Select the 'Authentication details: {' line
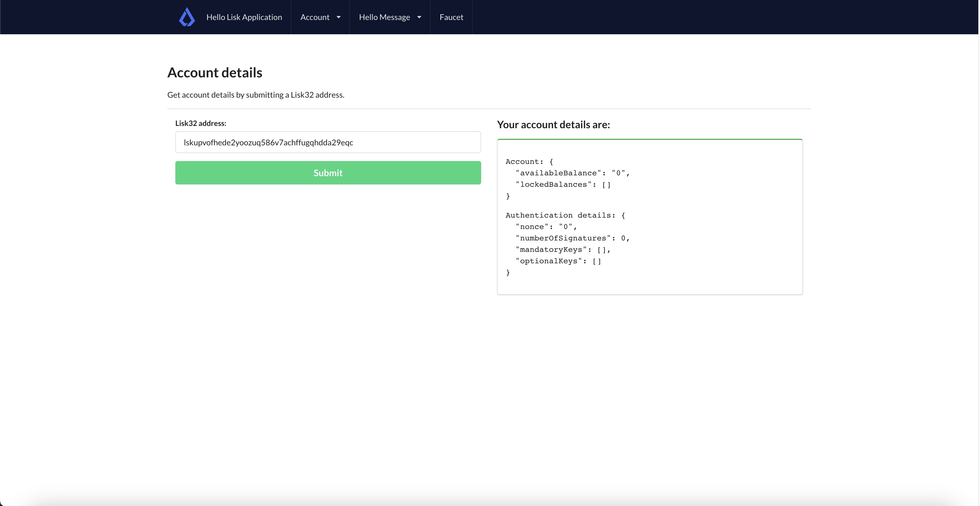The width and height of the screenshot is (980, 506). tap(565, 215)
